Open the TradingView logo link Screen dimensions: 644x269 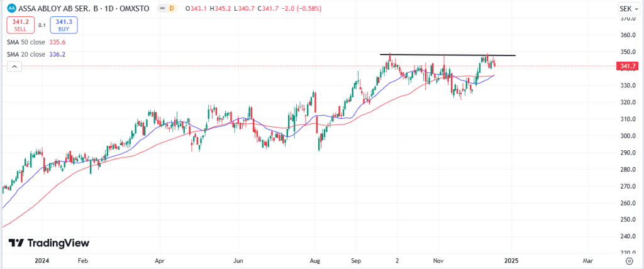pos(49,243)
